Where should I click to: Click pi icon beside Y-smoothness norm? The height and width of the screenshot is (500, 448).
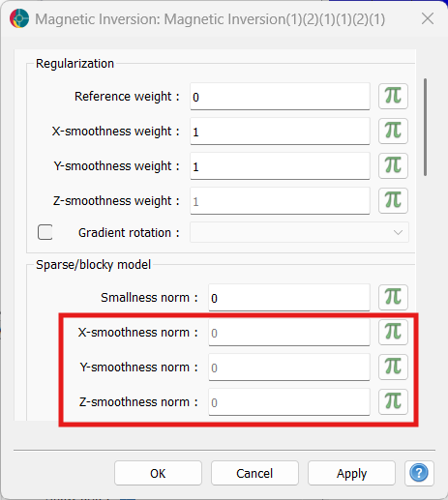393,367
